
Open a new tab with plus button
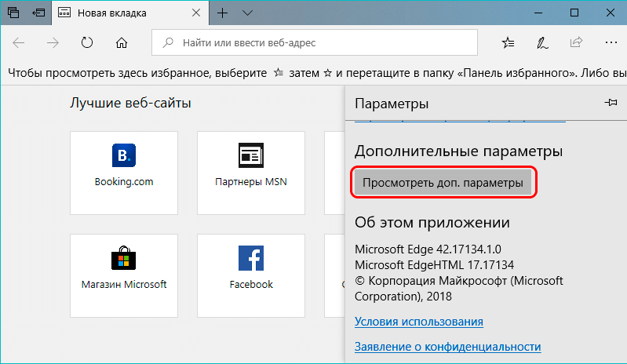pyautogui.click(x=222, y=13)
